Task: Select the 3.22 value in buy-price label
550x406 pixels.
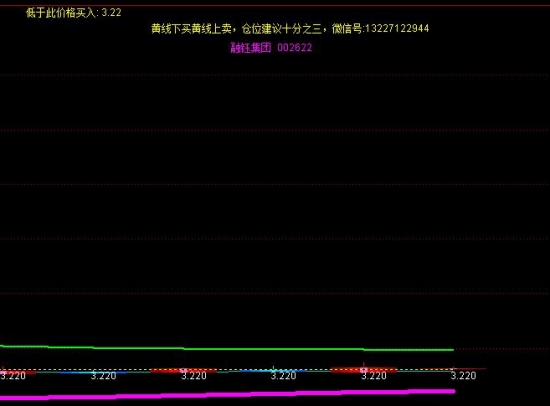Action: [112, 13]
